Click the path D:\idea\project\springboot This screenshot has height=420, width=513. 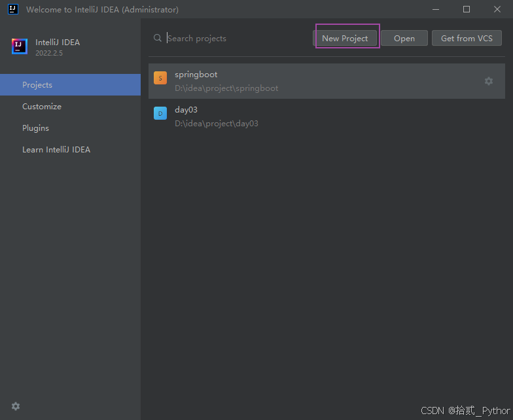click(226, 88)
